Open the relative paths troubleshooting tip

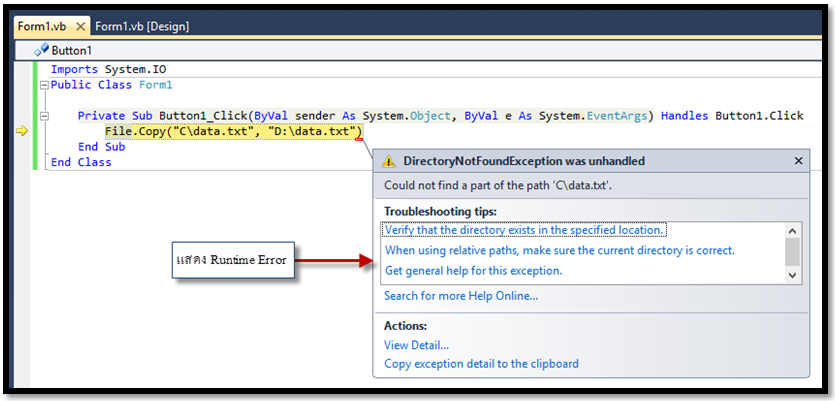[x=559, y=250]
